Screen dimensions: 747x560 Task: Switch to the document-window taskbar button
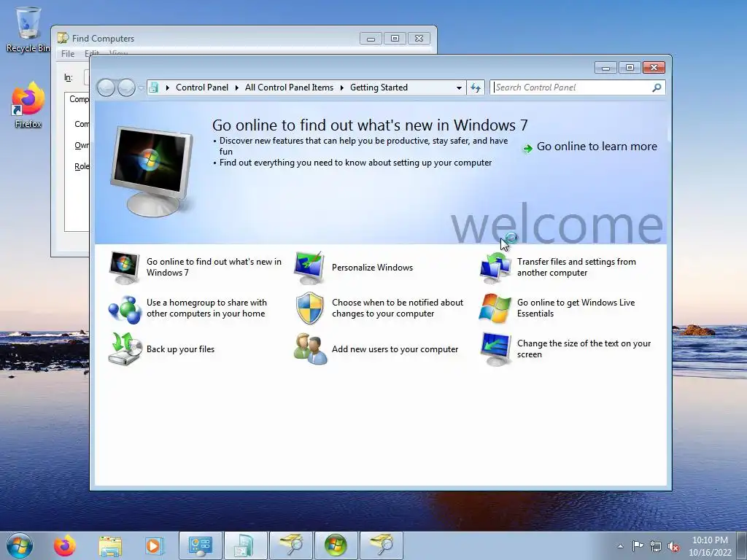(x=246, y=545)
